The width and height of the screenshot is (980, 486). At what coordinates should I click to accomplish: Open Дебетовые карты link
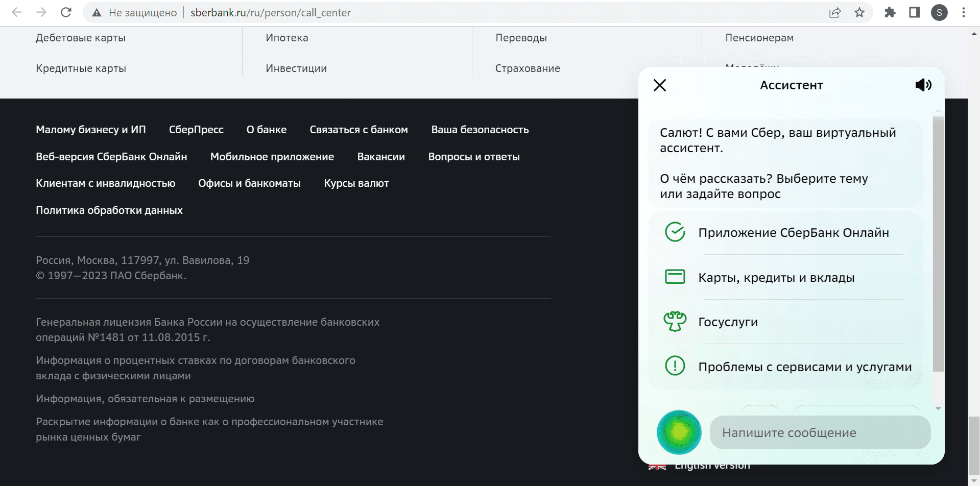point(81,38)
